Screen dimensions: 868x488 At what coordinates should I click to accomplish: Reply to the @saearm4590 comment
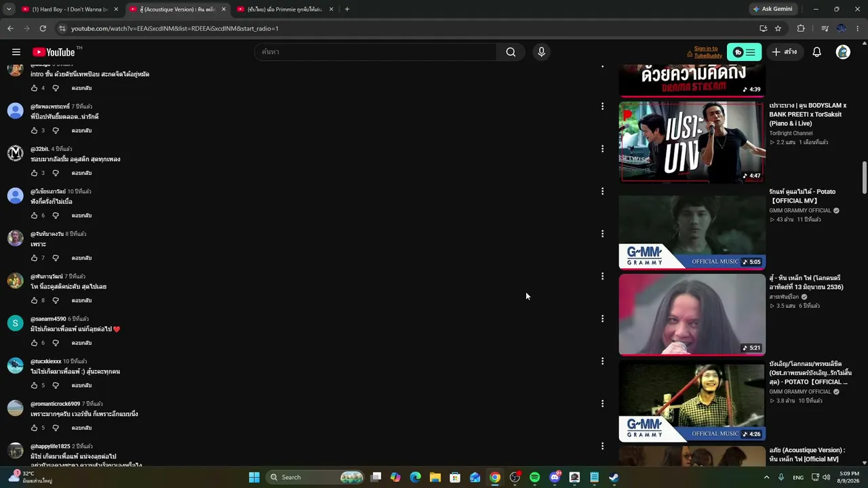81,343
